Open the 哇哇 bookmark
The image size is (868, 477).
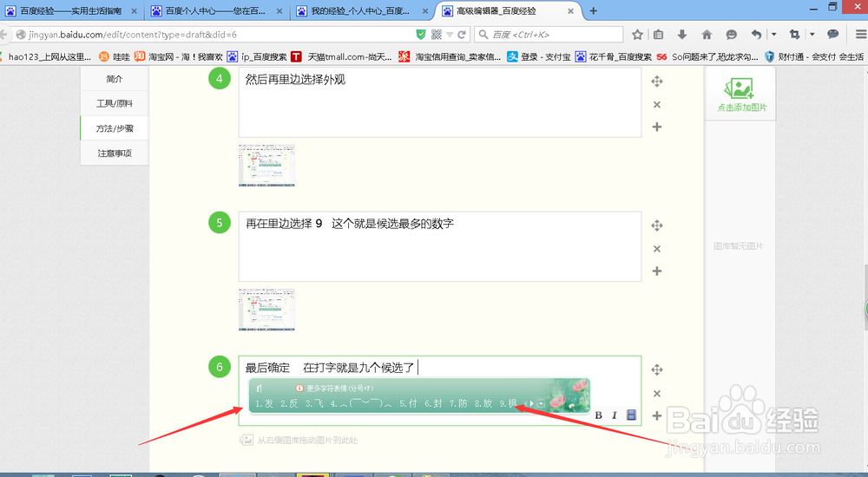tap(115, 56)
